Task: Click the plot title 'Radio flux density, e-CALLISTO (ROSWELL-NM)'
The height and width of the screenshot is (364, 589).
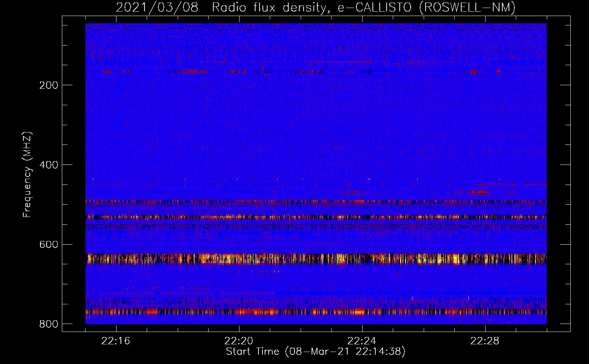Action: coord(364,7)
